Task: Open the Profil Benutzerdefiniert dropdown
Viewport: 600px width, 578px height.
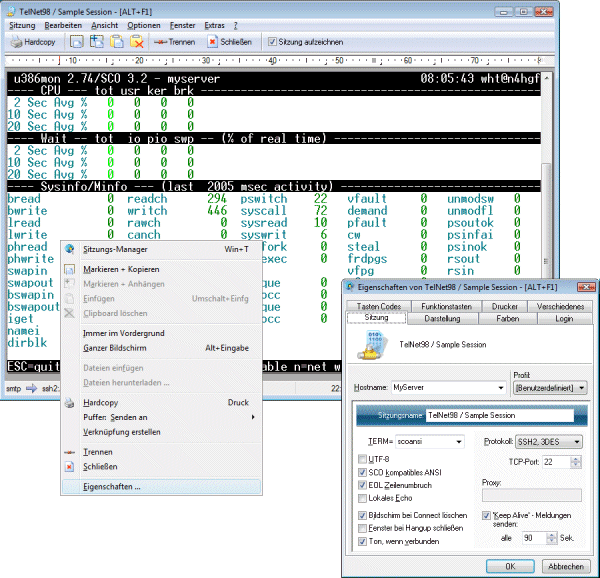Action: 549,388
